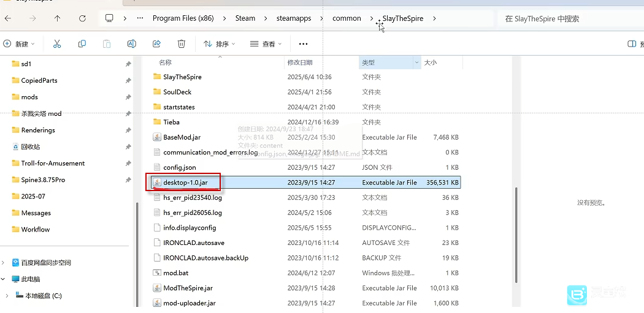This screenshot has width=644, height=313.
Task: Go back to previous folder
Action: tap(8, 18)
